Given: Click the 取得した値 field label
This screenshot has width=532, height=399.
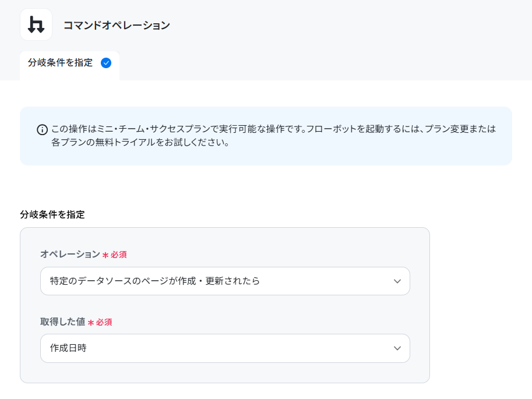Looking at the screenshot, I should pyautogui.click(x=63, y=322).
